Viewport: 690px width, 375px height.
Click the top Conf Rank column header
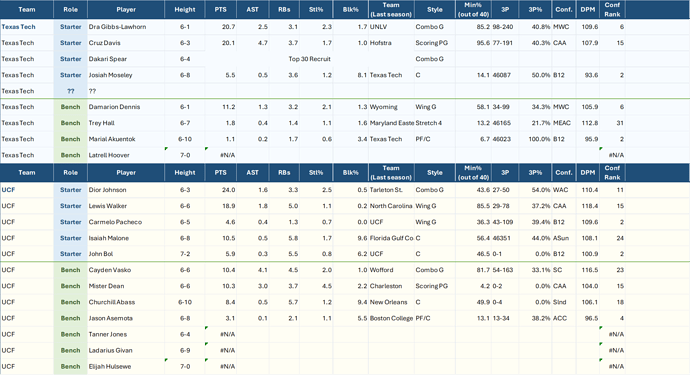(x=612, y=9)
